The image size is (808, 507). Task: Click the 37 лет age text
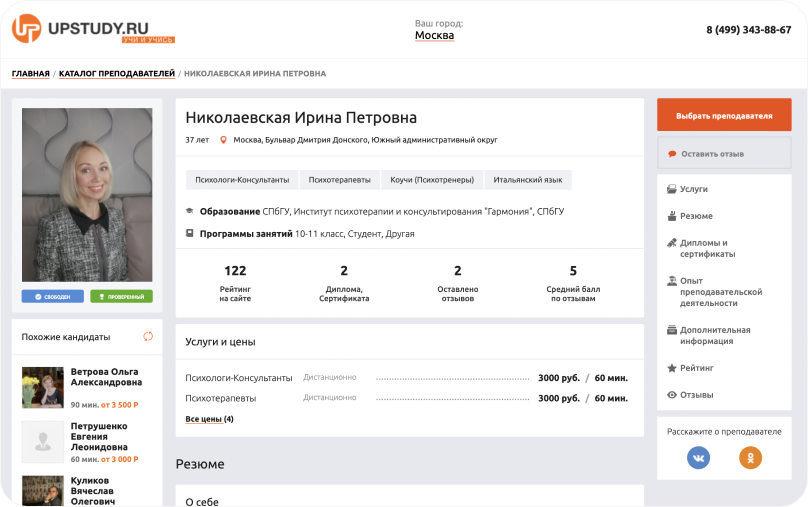point(197,140)
